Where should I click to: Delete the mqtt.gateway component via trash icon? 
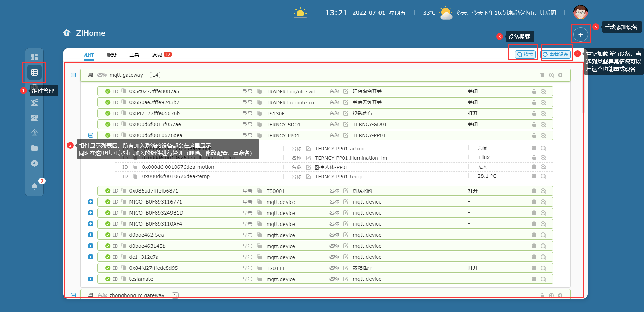542,75
